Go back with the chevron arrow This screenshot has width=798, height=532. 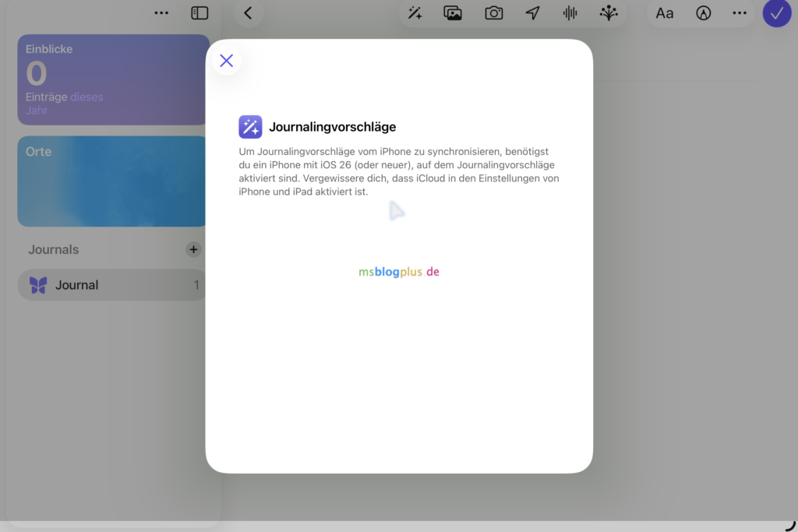coord(249,13)
